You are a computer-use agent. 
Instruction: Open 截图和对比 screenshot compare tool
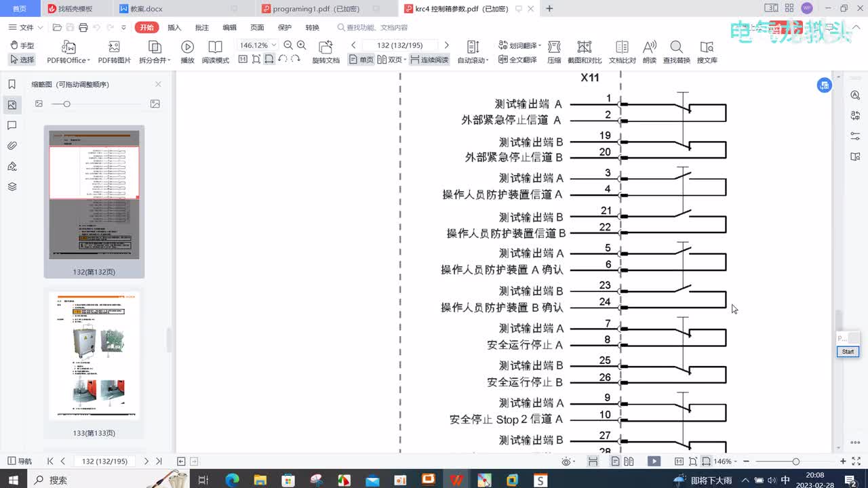pyautogui.click(x=585, y=52)
